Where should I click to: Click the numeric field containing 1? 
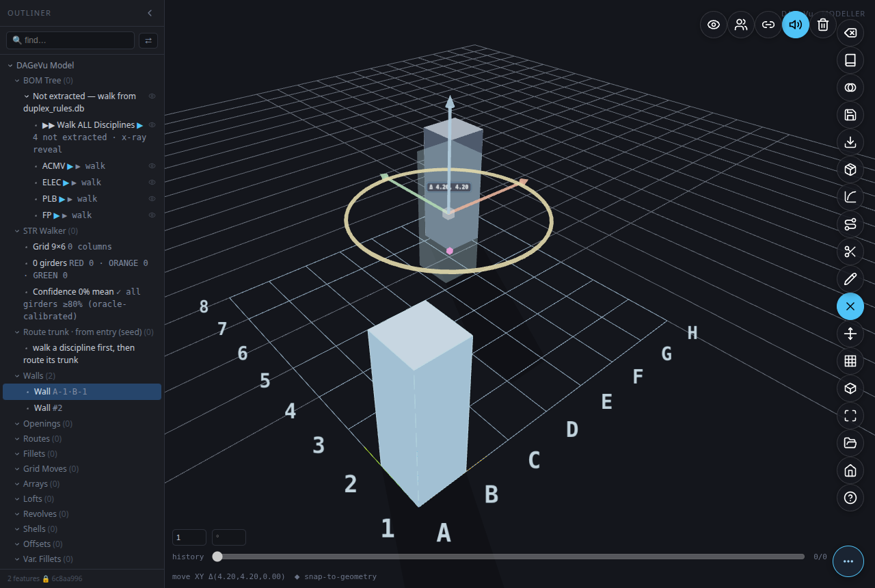(x=189, y=537)
